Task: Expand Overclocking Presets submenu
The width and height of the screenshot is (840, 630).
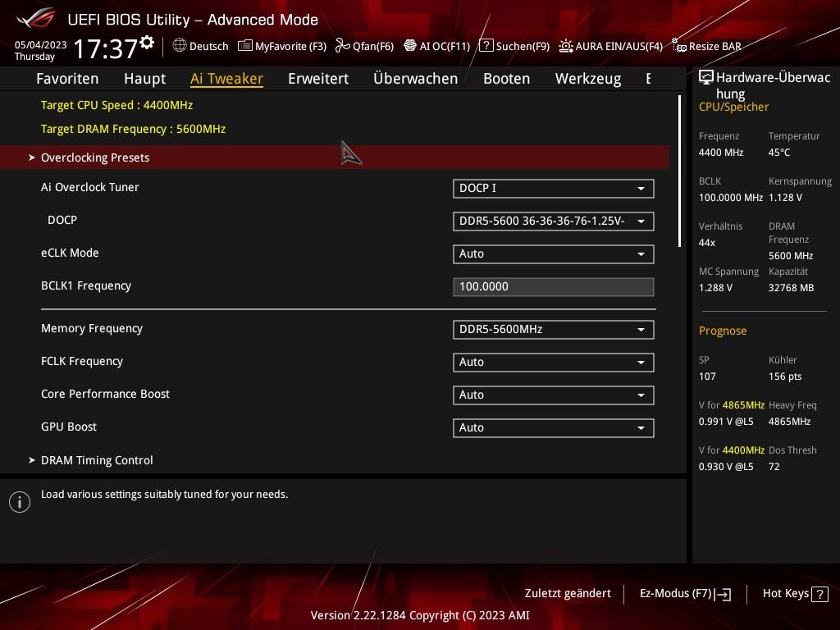Action: click(x=335, y=157)
